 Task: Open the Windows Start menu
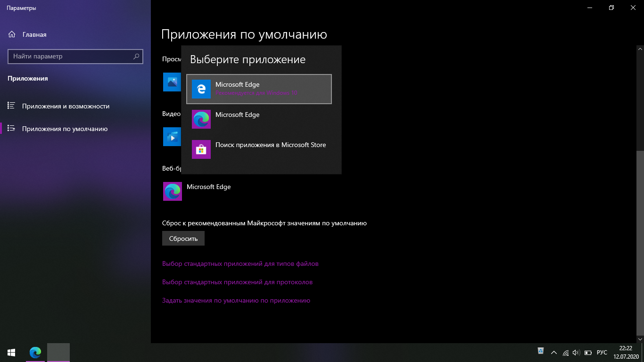pyautogui.click(x=11, y=353)
